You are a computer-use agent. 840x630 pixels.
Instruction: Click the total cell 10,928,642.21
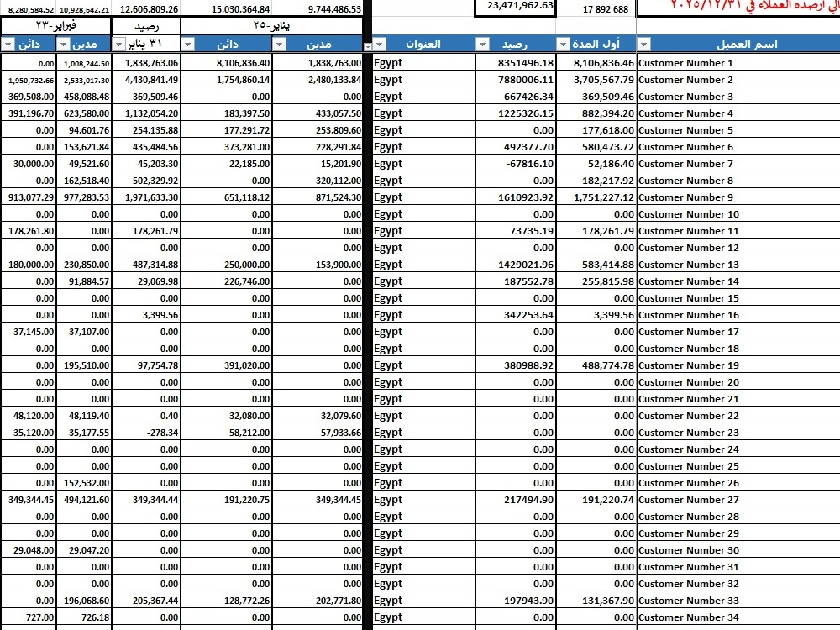pyautogui.click(x=83, y=9)
